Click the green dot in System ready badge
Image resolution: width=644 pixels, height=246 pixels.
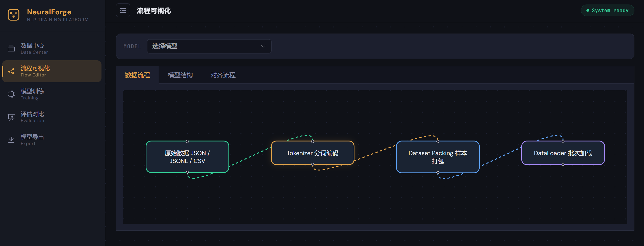pos(587,10)
